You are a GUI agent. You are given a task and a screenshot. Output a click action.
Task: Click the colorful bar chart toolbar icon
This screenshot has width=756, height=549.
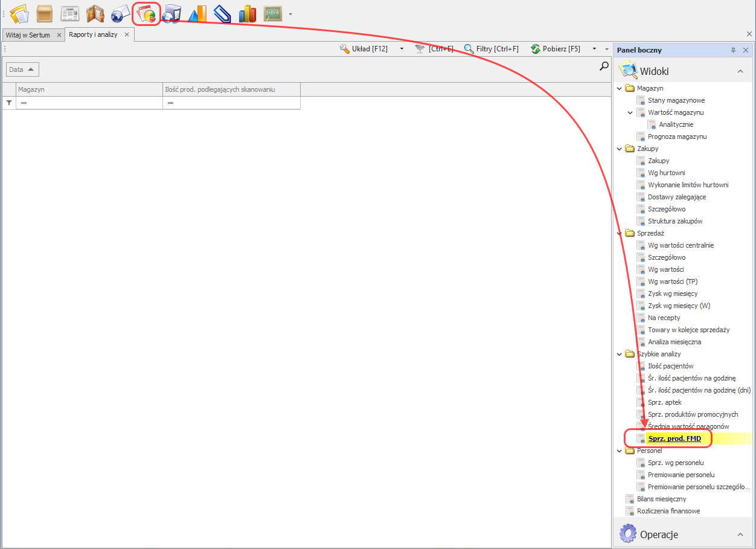click(248, 13)
